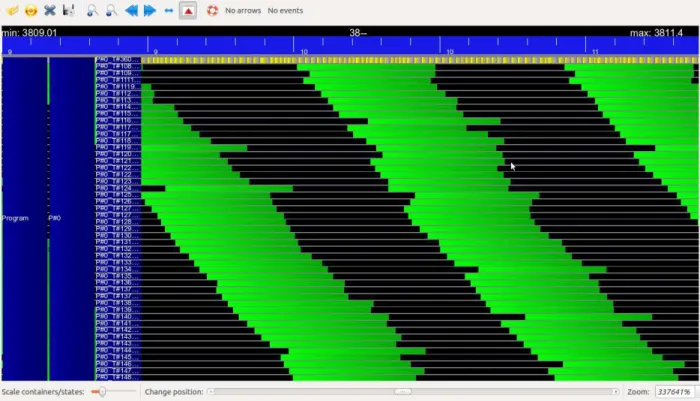Open a trace file with the folder icon

tap(12, 10)
